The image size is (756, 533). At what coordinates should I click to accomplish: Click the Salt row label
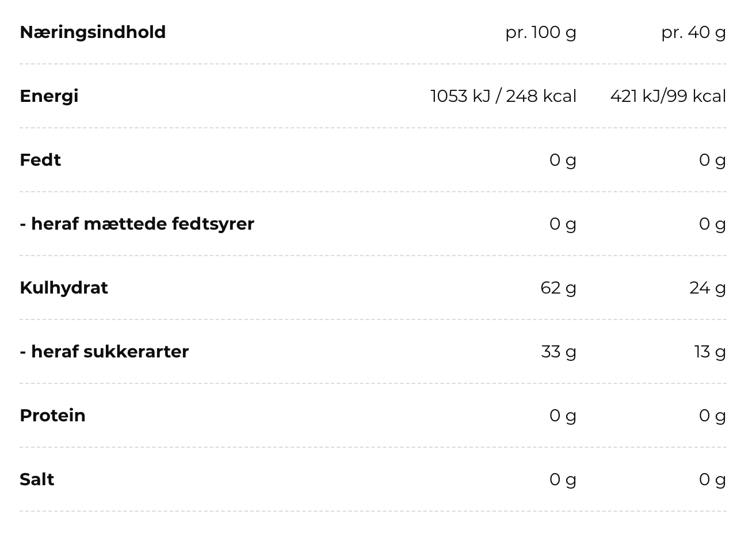pos(37,479)
